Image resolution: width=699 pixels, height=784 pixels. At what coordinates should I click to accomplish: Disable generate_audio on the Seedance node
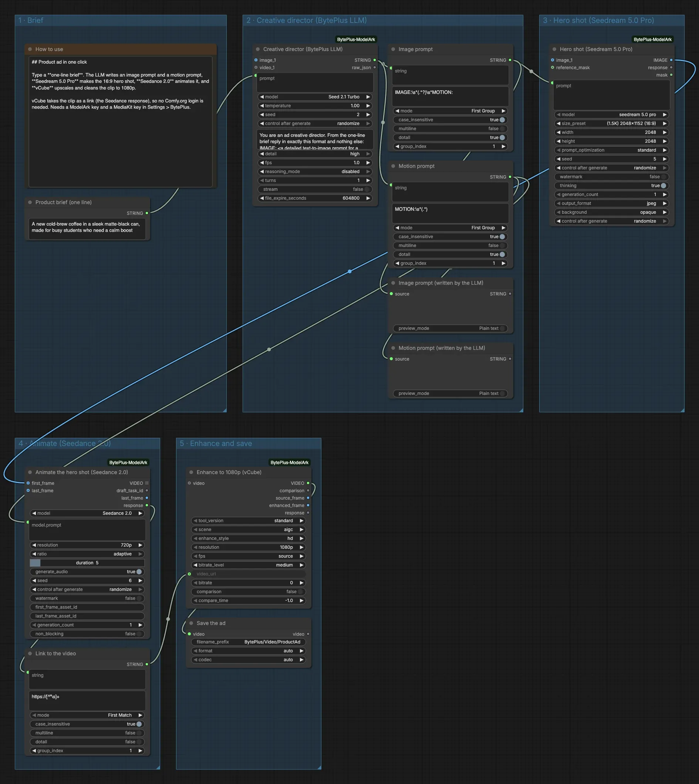coord(87,572)
